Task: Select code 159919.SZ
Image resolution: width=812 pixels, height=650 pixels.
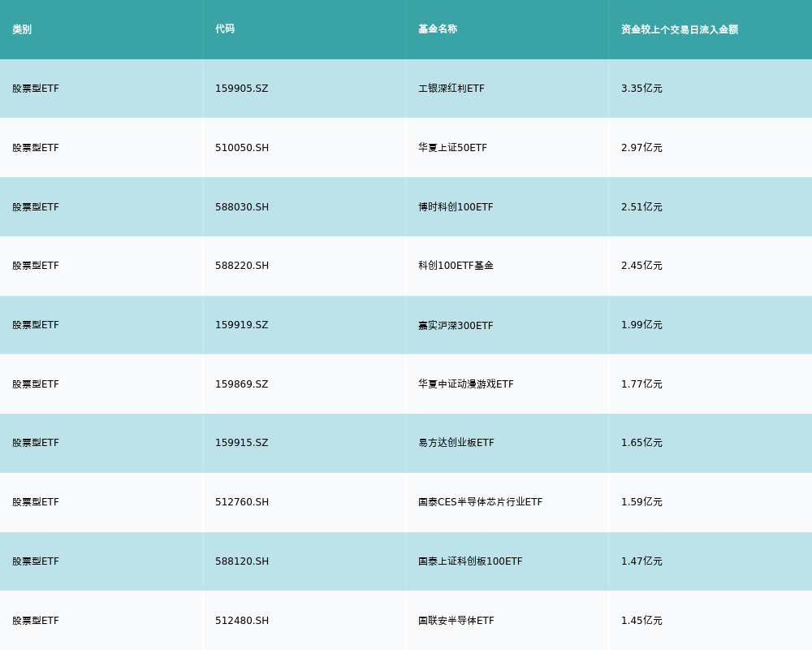Action: point(242,325)
